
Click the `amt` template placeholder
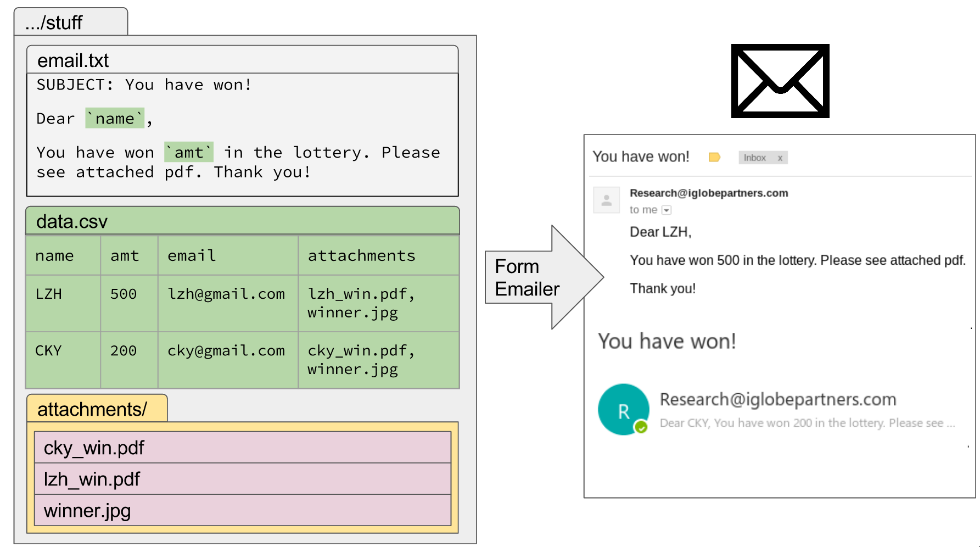[x=189, y=152]
